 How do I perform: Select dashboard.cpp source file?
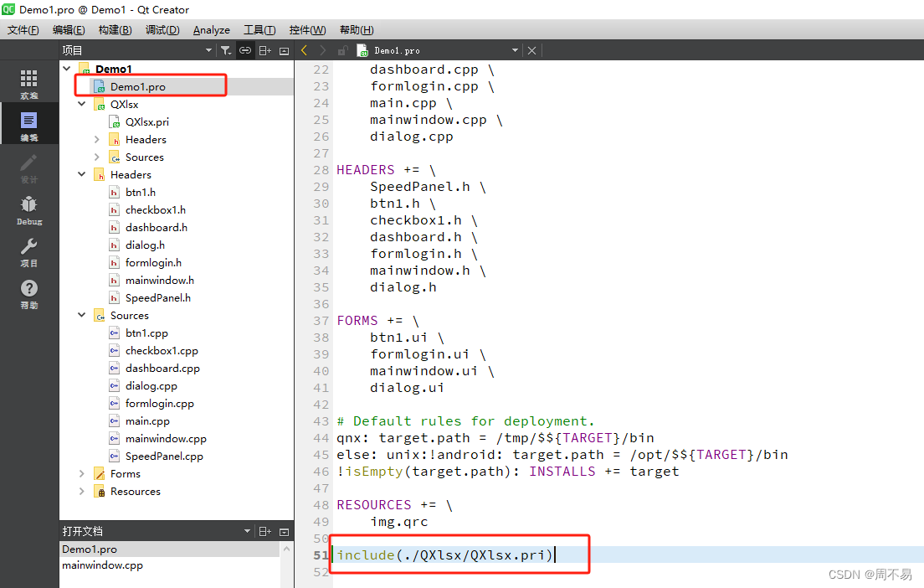click(162, 369)
